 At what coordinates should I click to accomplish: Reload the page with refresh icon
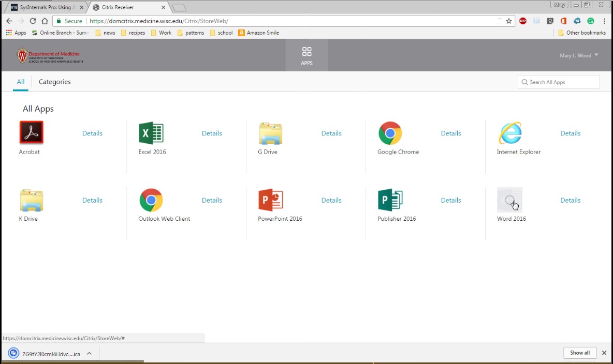[x=33, y=21]
